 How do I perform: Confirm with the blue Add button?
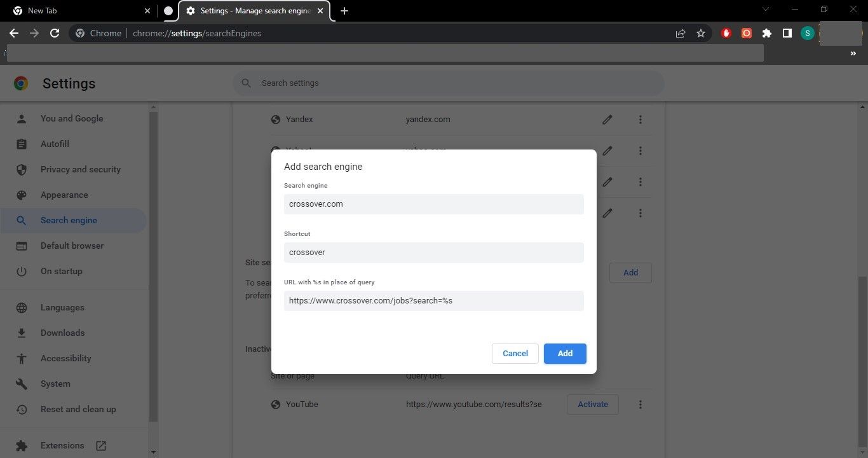565,354
